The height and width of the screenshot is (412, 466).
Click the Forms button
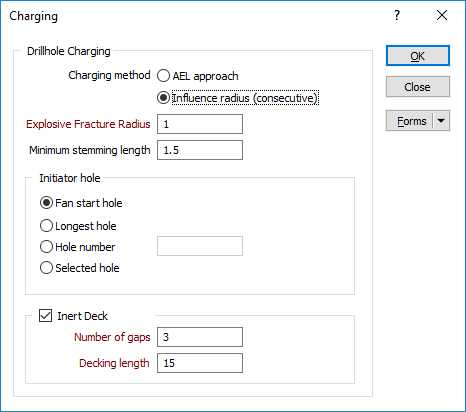coord(411,121)
